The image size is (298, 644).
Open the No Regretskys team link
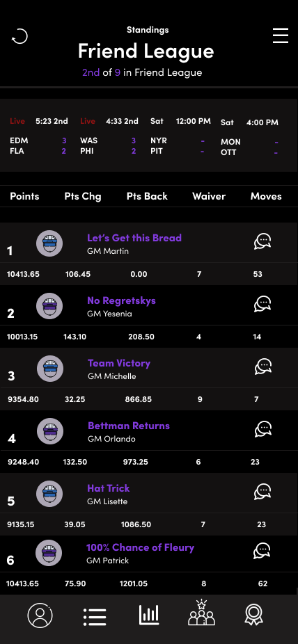[121, 300]
